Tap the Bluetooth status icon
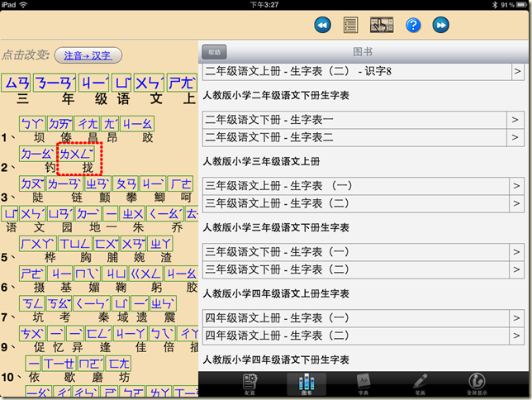Screen dimensions: 532x400 (x=495, y=4)
